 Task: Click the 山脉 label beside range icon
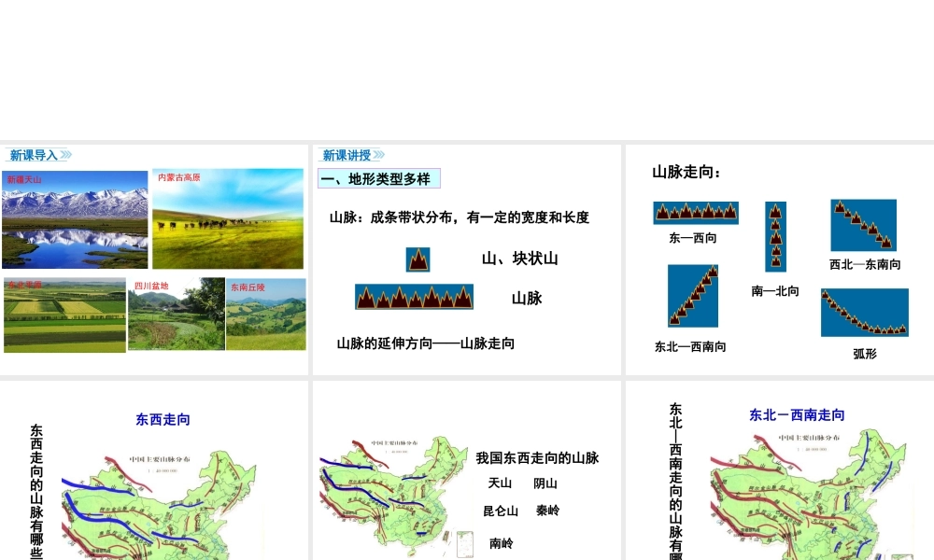(527, 298)
